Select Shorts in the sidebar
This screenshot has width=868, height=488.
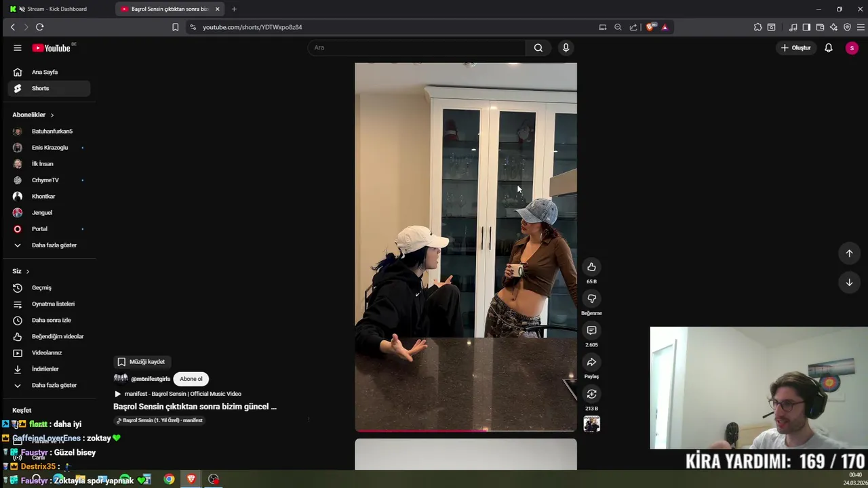pos(49,88)
